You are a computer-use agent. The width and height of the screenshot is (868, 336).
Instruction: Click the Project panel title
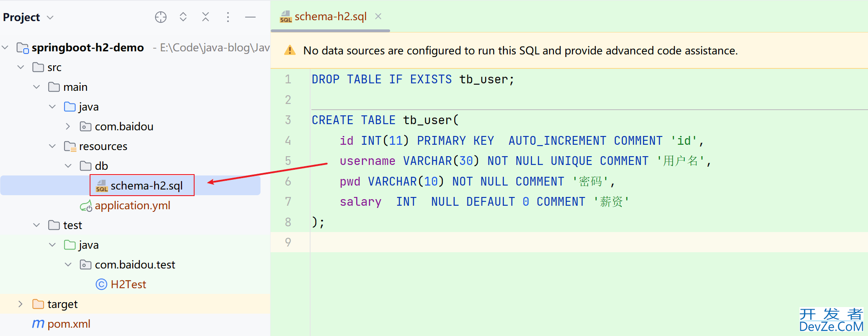(22, 17)
